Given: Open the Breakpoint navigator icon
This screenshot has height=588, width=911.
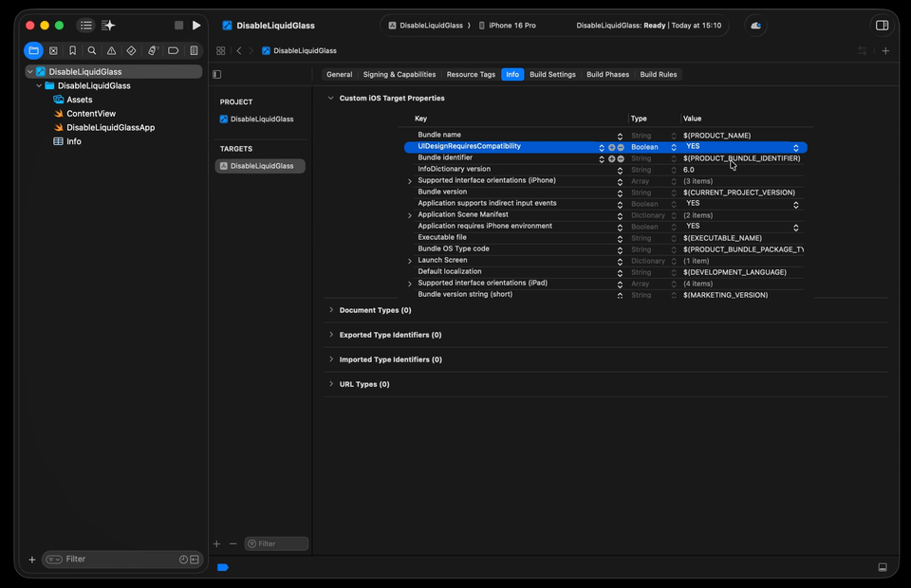Looking at the screenshot, I should click(173, 50).
